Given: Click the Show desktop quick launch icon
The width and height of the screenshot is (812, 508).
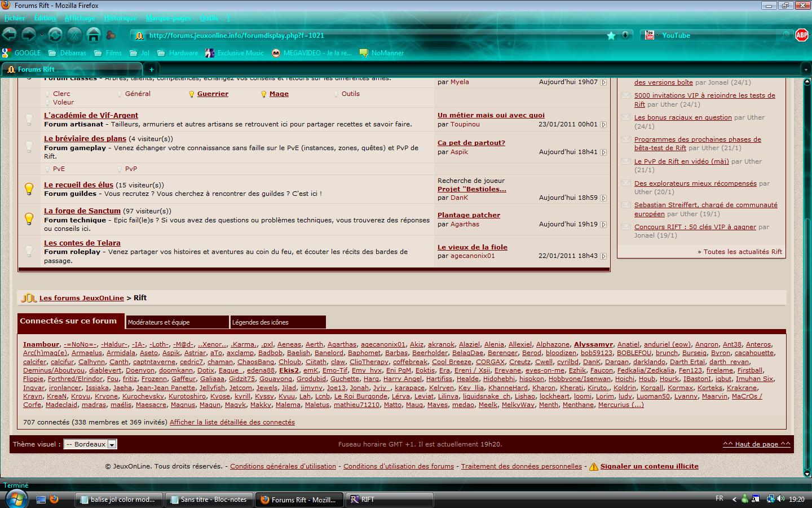Looking at the screenshot, I should [x=41, y=500].
